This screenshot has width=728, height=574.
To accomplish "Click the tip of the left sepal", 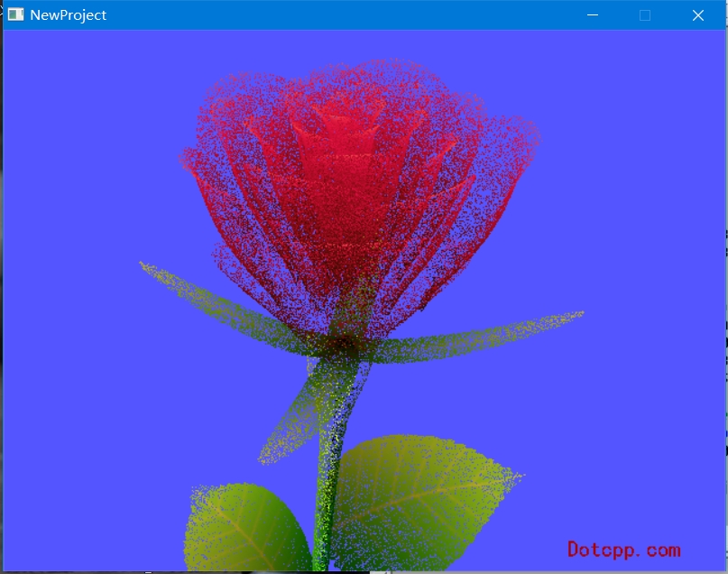I will (x=146, y=265).
